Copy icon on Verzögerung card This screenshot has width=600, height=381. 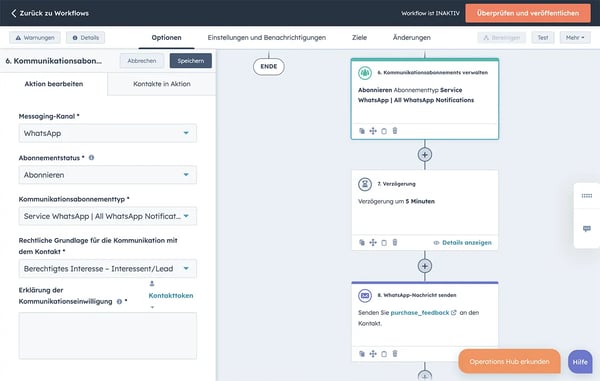[362, 242]
